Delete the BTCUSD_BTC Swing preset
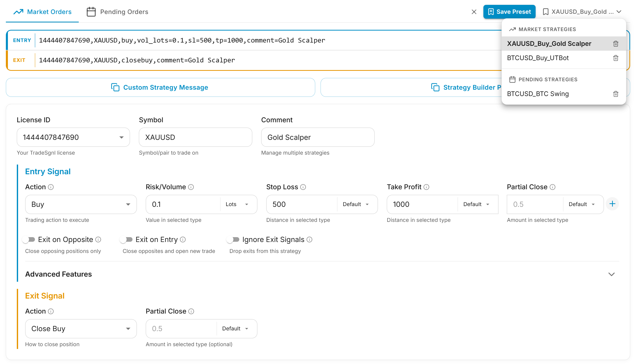The height and width of the screenshot is (364, 635). [616, 94]
